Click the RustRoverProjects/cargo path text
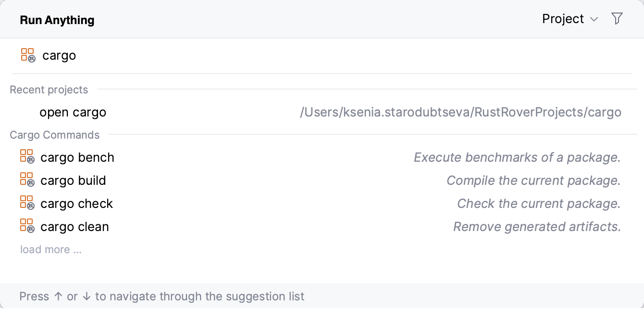Viewport: 644px width, 309px height. [x=460, y=112]
